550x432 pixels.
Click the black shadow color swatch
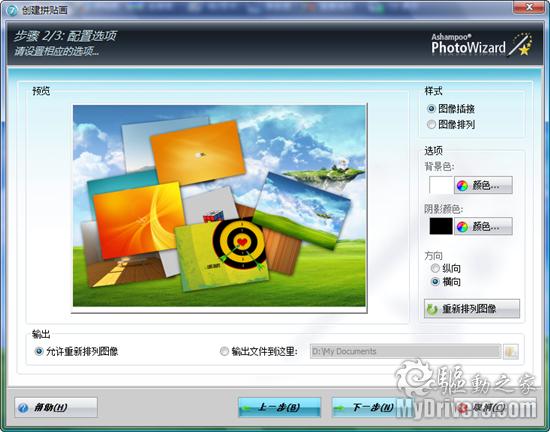tap(441, 226)
